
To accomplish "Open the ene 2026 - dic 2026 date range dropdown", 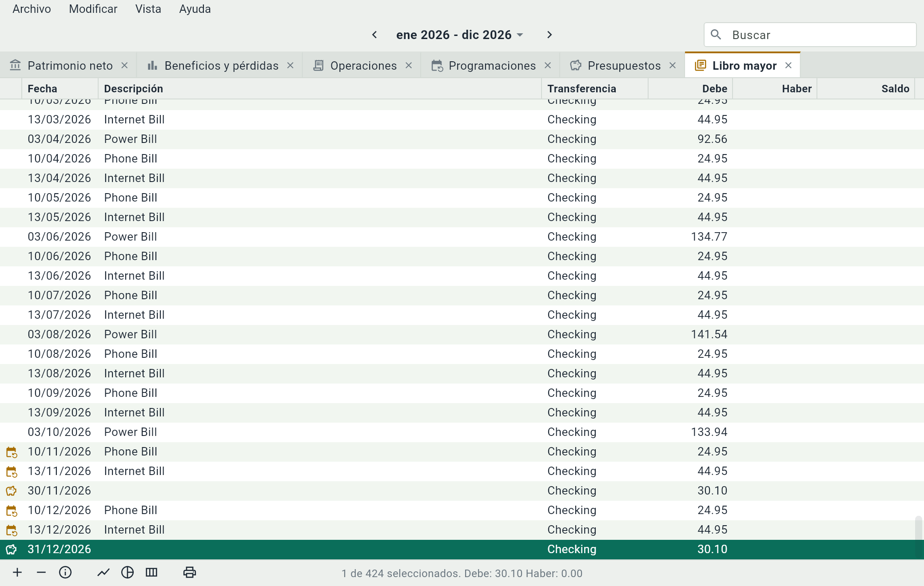I will (459, 35).
